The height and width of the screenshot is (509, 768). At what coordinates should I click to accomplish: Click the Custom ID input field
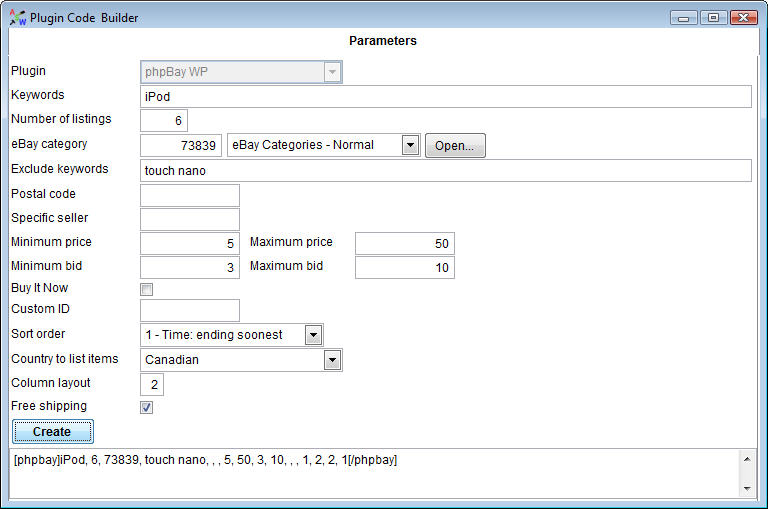pos(190,311)
